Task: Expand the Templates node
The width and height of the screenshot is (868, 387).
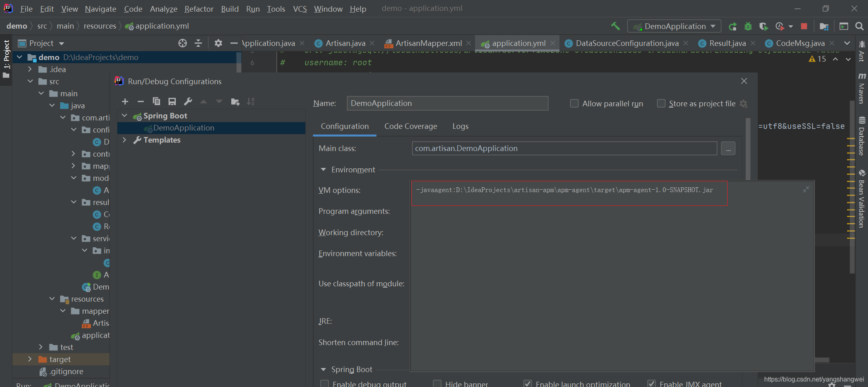Action: click(125, 140)
